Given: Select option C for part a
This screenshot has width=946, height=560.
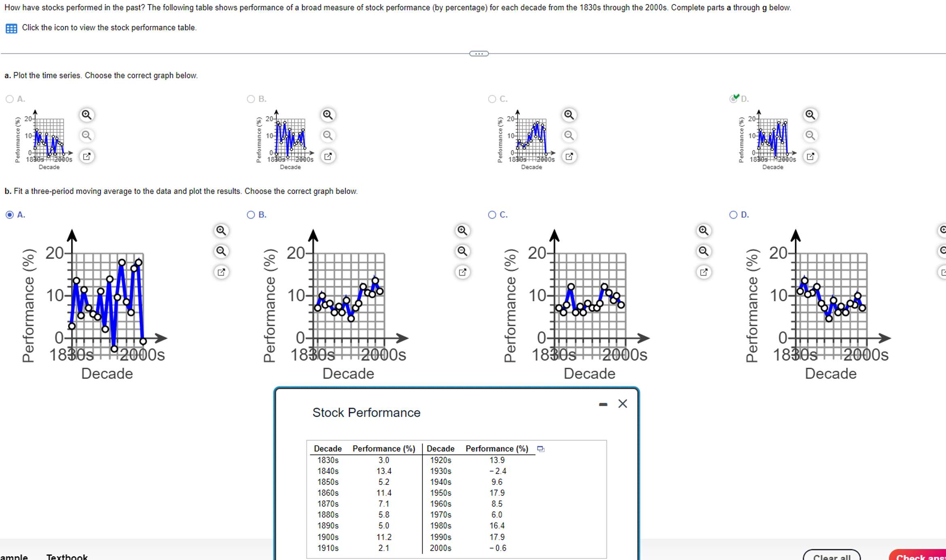Looking at the screenshot, I should click(x=492, y=99).
